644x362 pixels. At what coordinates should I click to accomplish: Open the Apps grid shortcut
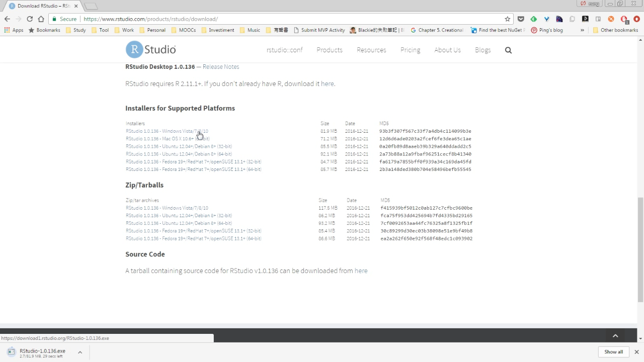point(14,30)
